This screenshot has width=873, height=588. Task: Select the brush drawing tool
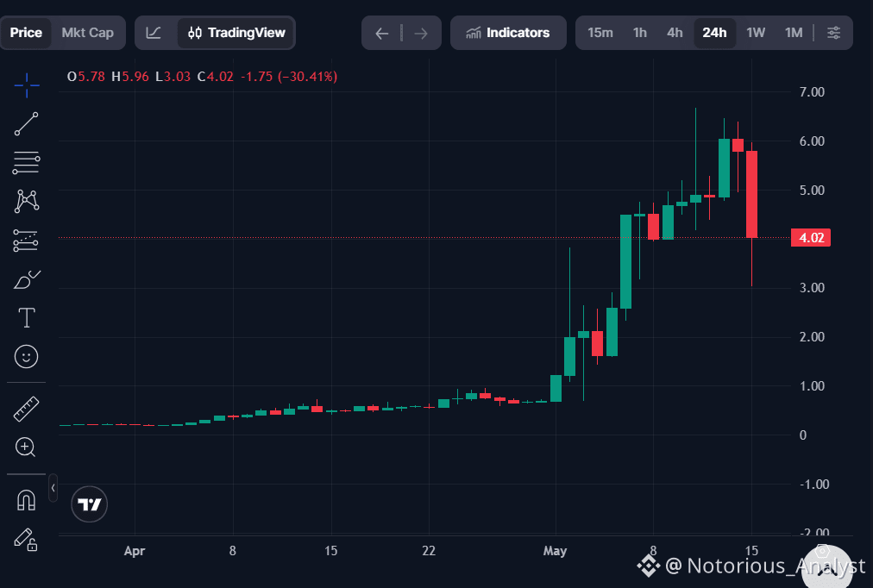[26, 279]
